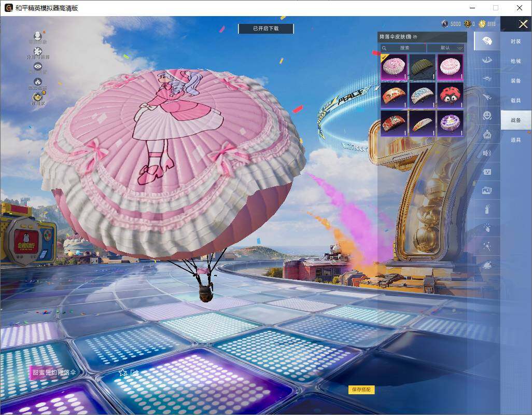
Task: Open the 默认 sort dropdown
Action: [445, 48]
